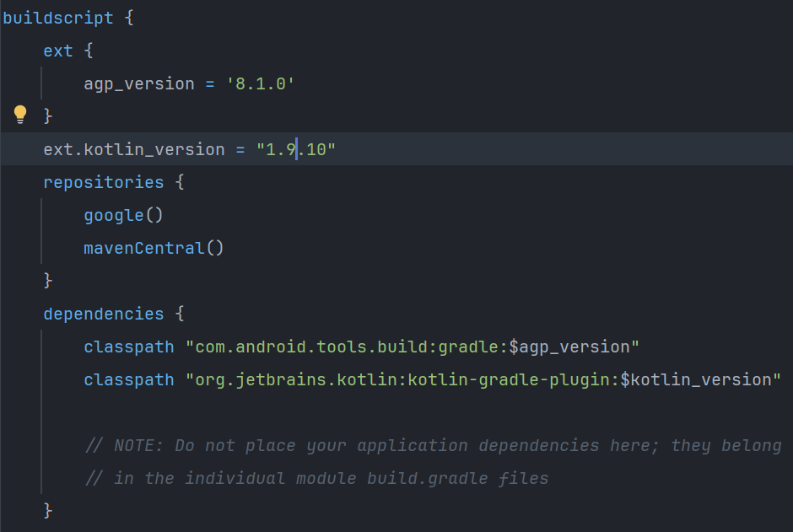Click the $kotlin_version reference in classpath
793x532 pixels.
point(696,379)
